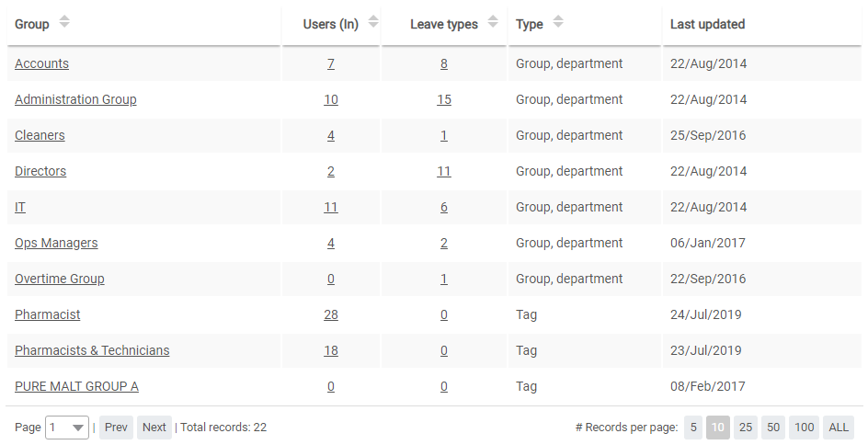Show 100 records per page

(804, 428)
